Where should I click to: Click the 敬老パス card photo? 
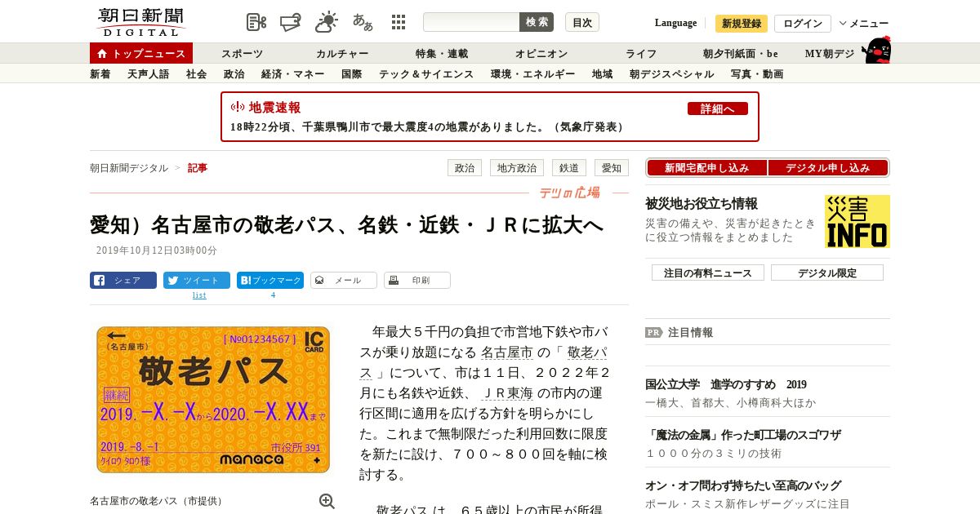[213, 399]
